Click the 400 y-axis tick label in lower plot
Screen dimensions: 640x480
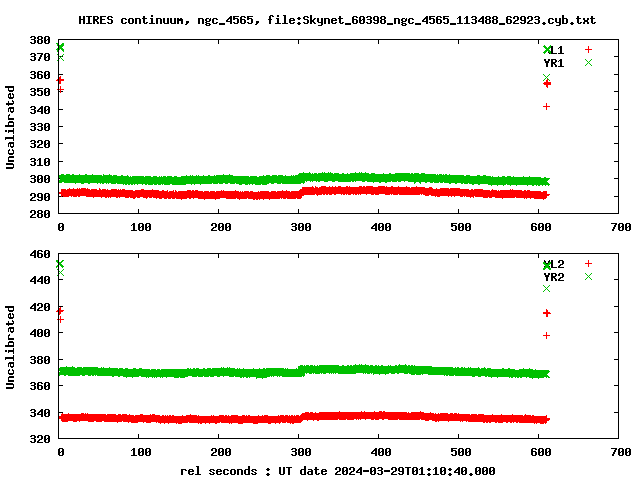[x=40, y=333]
